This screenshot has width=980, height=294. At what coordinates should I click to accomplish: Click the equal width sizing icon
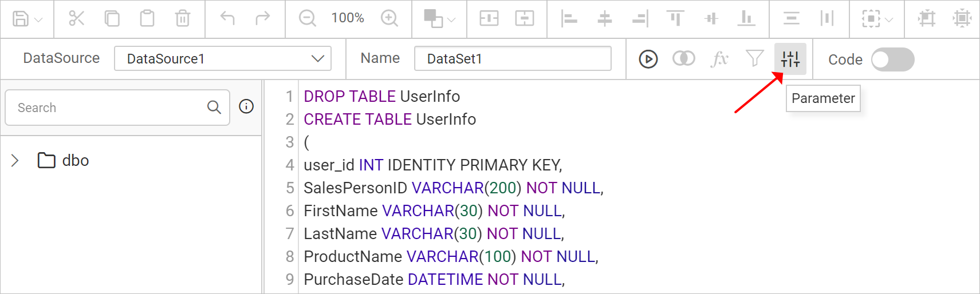click(x=489, y=18)
